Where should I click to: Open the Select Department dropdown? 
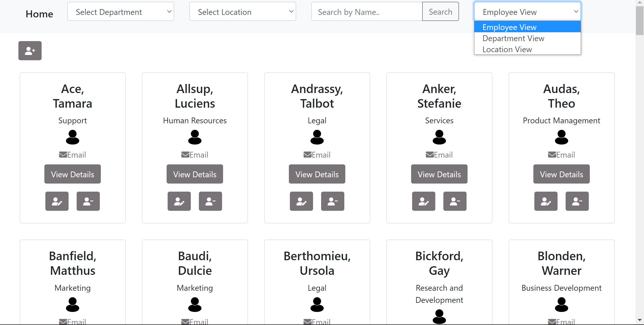120,12
